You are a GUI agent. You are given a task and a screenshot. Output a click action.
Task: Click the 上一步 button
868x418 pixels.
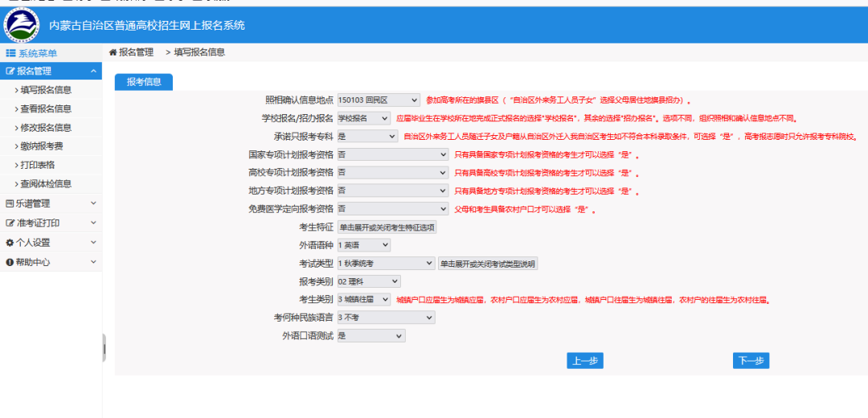coord(584,361)
